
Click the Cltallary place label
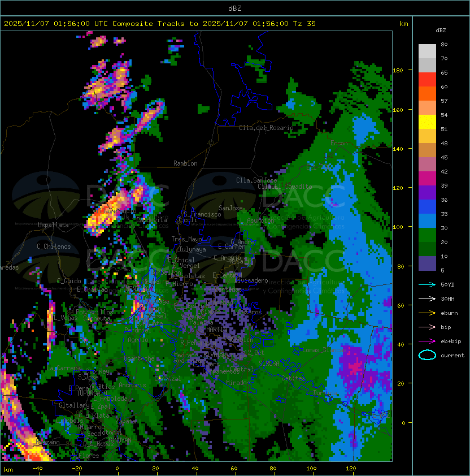(x=74, y=405)
